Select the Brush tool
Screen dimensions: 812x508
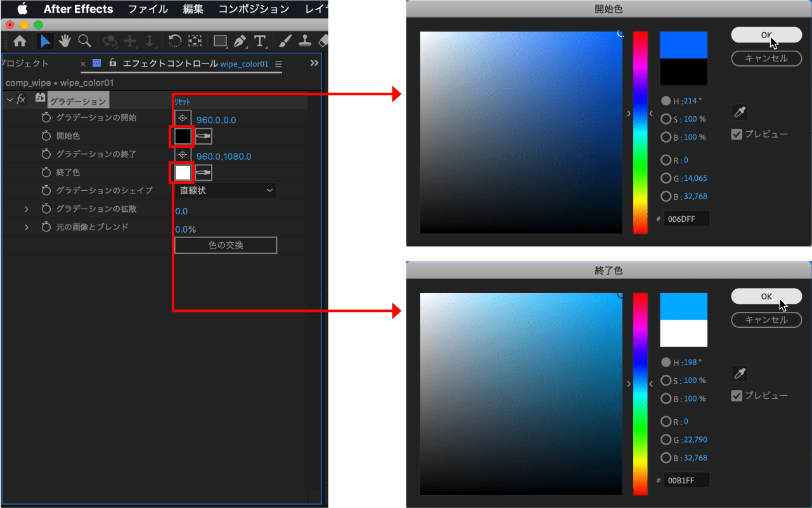click(285, 41)
